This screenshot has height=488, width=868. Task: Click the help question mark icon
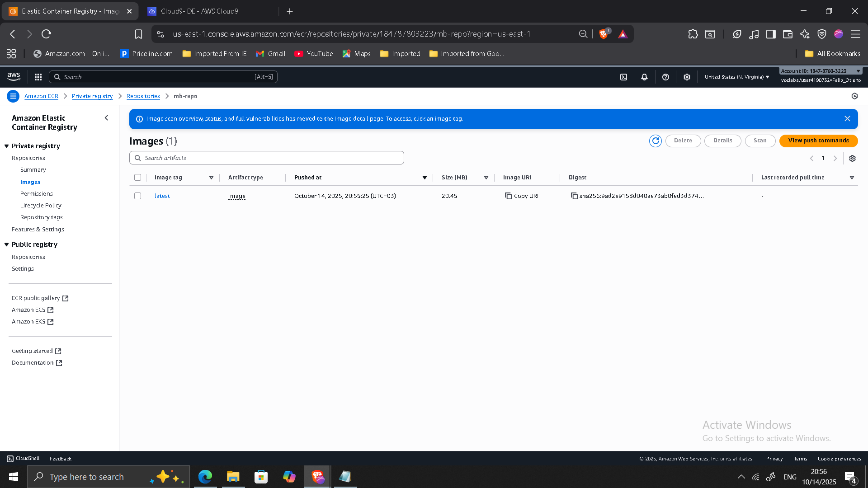[665, 77]
